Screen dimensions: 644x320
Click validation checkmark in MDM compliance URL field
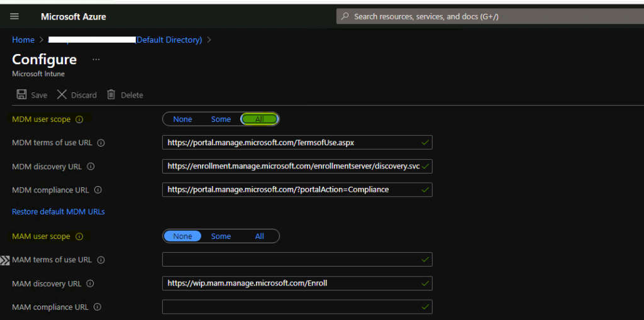pos(425,189)
